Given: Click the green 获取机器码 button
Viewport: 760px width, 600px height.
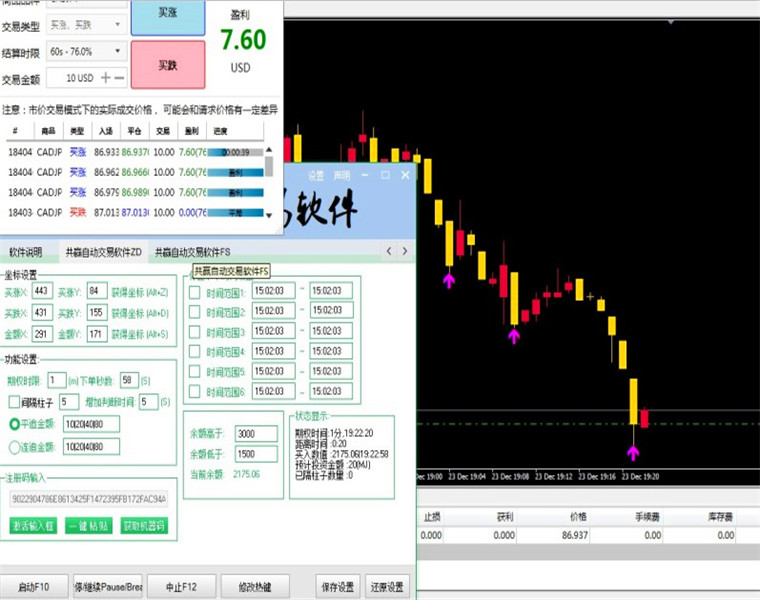Looking at the screenshot, I should [144, 526].
